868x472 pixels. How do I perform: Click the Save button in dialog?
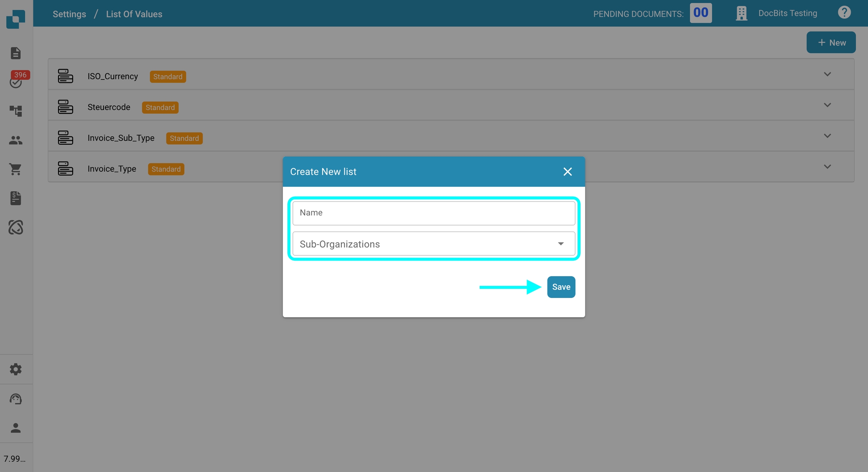coord(561,287)
